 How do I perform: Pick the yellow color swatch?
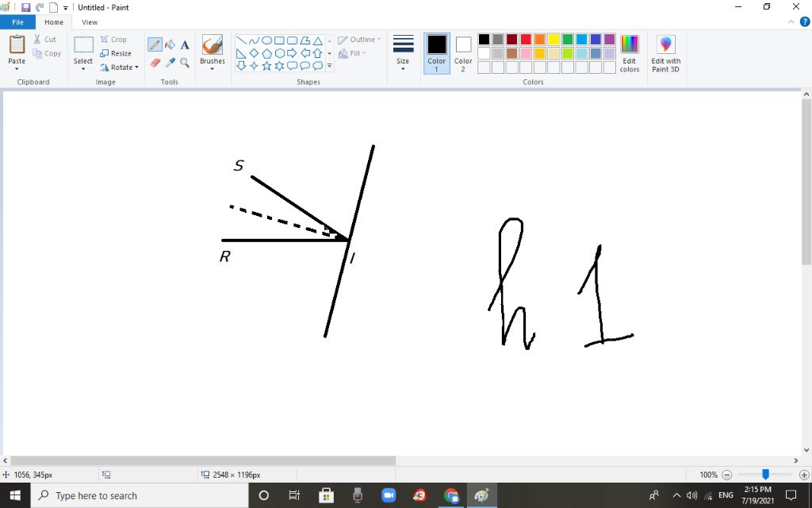tap(553, 40)
